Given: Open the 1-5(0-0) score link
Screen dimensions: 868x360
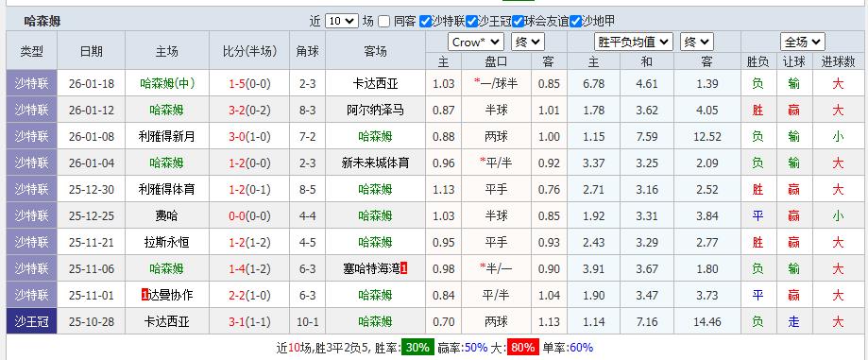Looking at the screenshot, I should pos(249,84).
